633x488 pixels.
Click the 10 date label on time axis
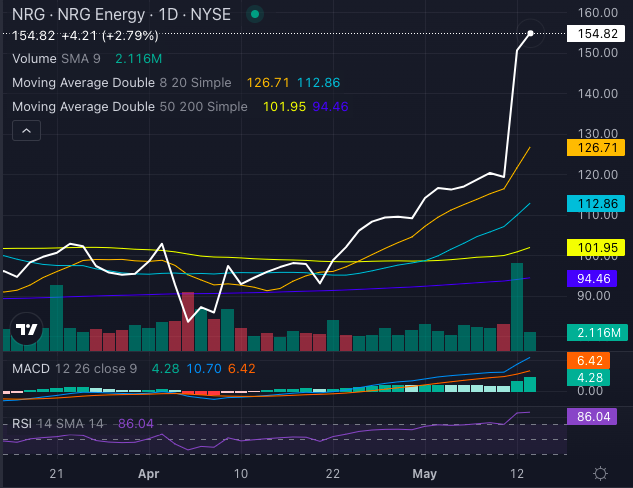[x=241, y=473]
